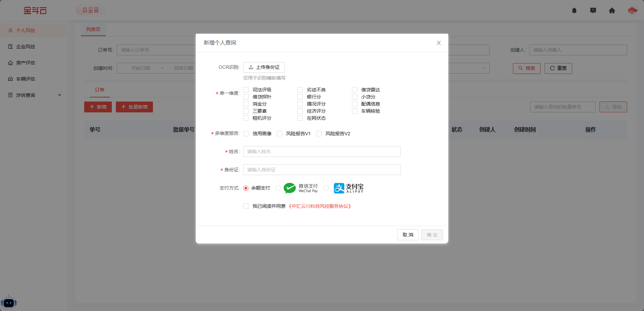Click the 点金查 header tag
Image resolution: width=644 pixels, height=311 pixels.
[91, 10]
